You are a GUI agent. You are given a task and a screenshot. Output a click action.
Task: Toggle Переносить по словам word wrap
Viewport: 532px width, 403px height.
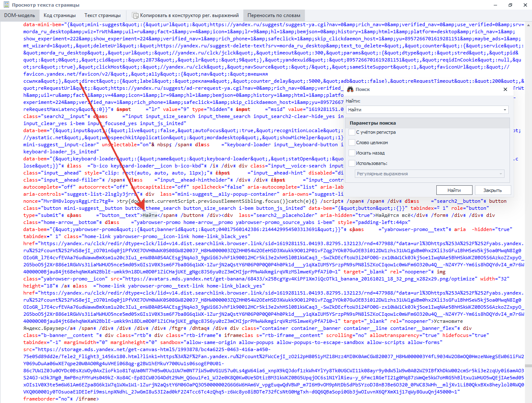pyautogui.click(x=274, y=15)
